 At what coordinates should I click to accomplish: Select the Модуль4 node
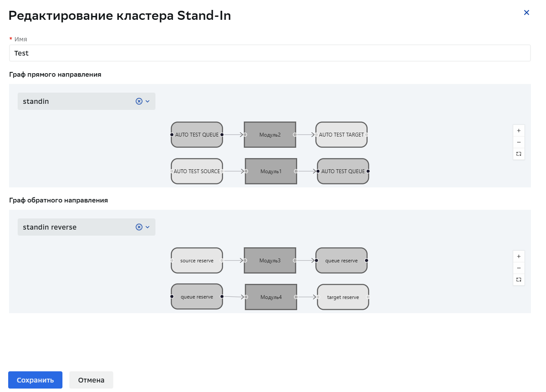[x=271, y=297]
